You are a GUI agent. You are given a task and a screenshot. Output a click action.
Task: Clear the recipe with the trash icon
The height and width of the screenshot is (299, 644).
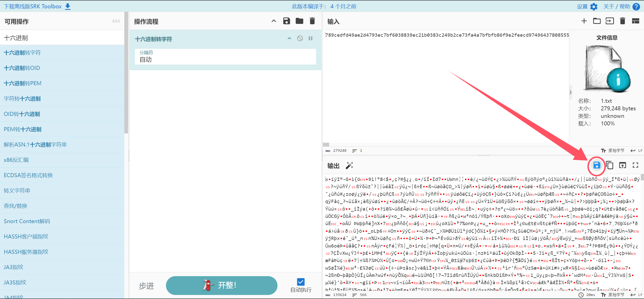(x=312, y=21)
